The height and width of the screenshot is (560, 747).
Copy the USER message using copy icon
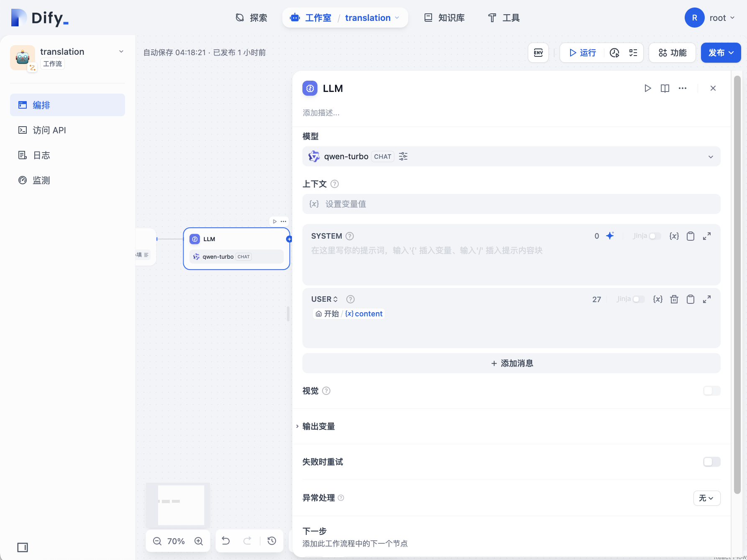pyautogui.click(x=691, y=299)
